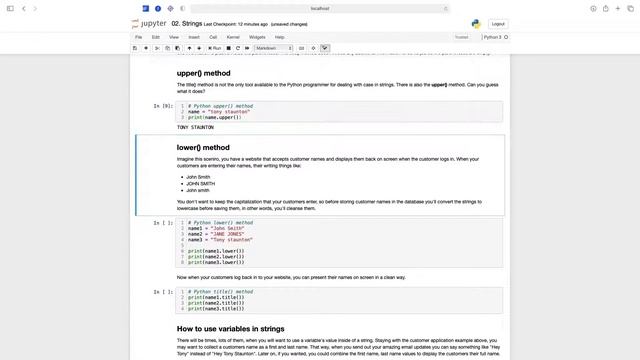This screenshot has height=360, width=640.
Task: Open the Widgets menu
Action: (x=257, y=37)
